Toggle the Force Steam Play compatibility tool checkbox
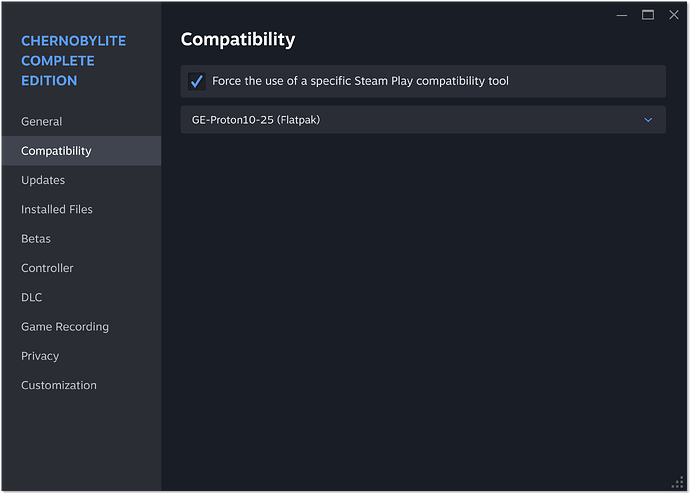The width and height of the screenshot is (690, 493). 197,81
